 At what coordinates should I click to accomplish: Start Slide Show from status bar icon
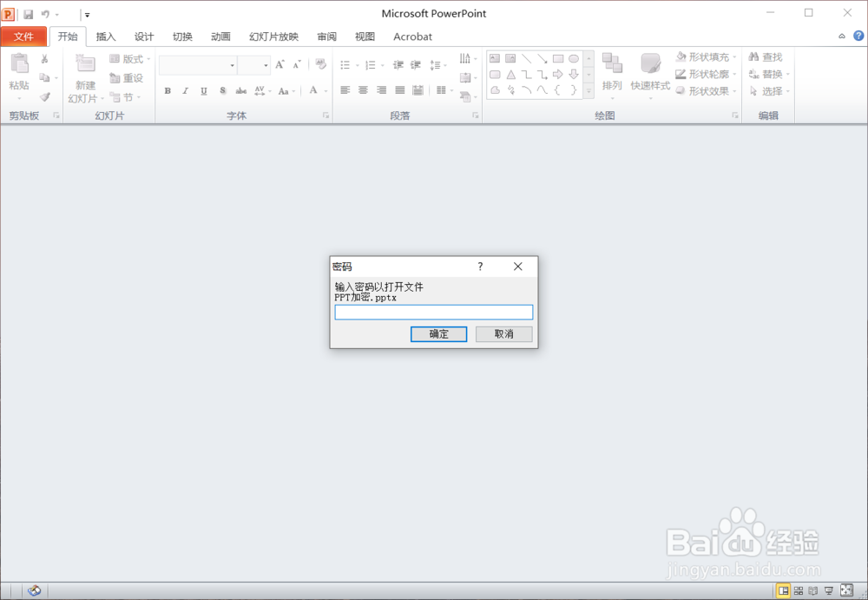point(829,590)
